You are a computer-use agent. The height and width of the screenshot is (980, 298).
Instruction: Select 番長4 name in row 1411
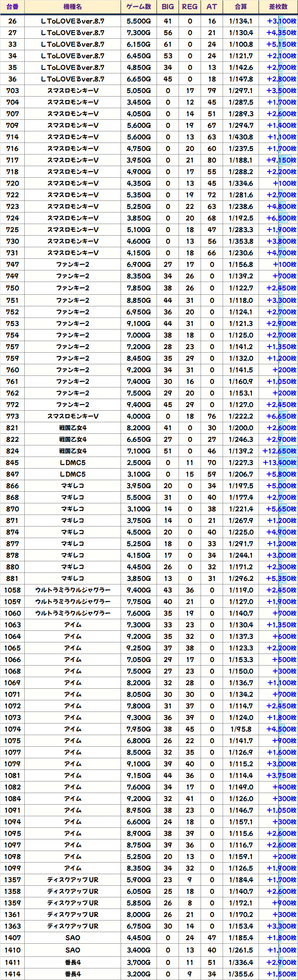pyautogui.click(x=73, y=963)
